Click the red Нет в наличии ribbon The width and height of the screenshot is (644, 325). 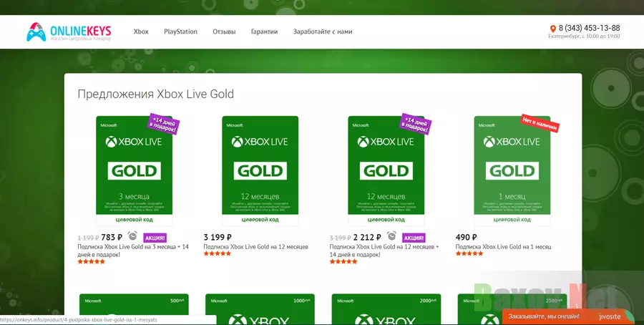541,123
